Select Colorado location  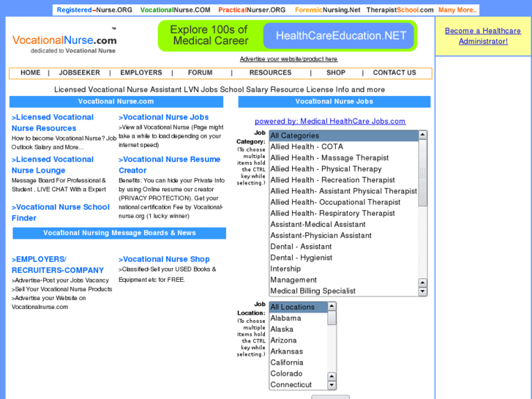click(x=299, y=373)
